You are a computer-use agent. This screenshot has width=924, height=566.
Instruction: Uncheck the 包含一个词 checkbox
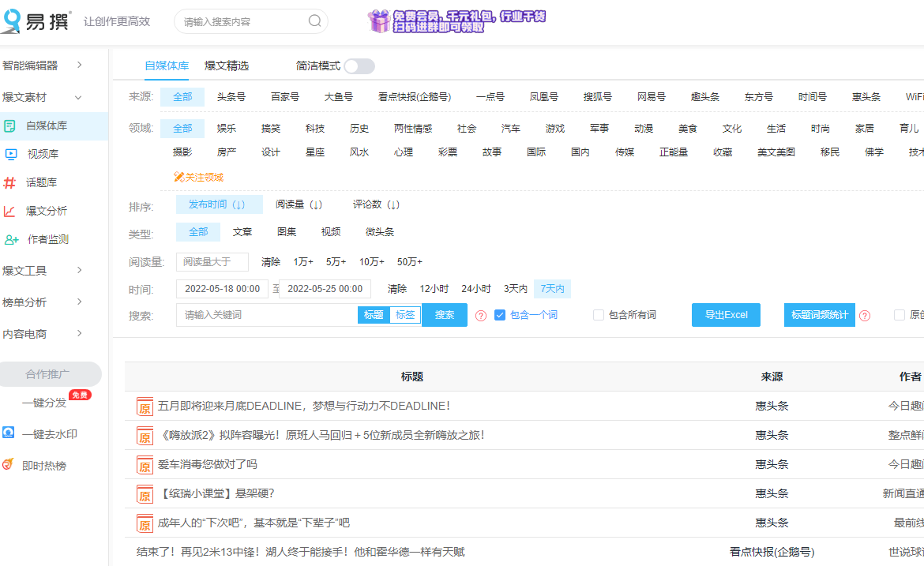pos(501,314)
